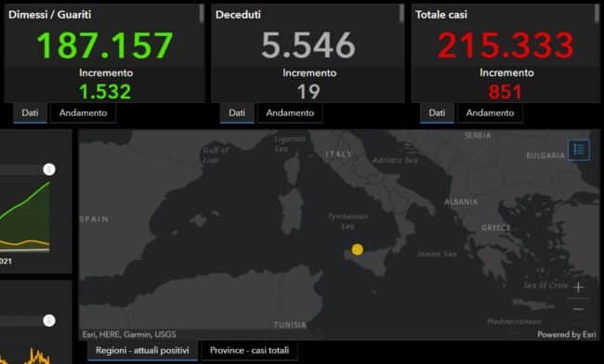The image size is (604, 364).
Task: Click the ITALY label on the map
Action: click(x=338, y=154)
